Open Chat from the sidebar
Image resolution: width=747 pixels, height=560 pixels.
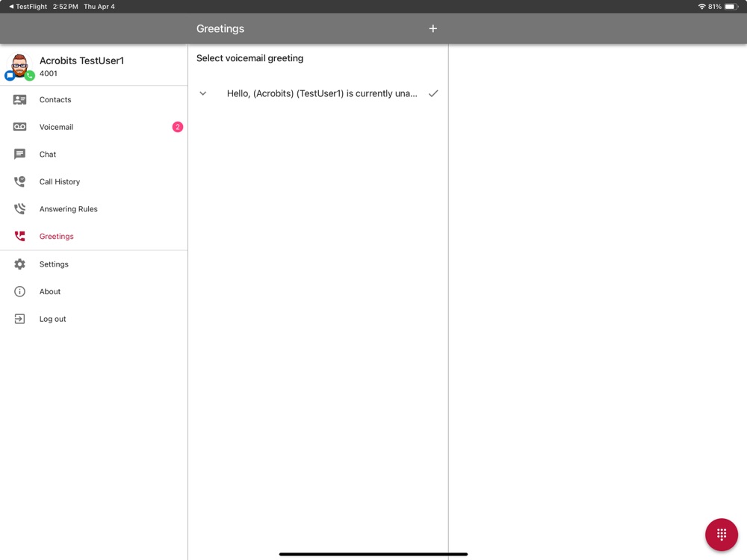94,155
